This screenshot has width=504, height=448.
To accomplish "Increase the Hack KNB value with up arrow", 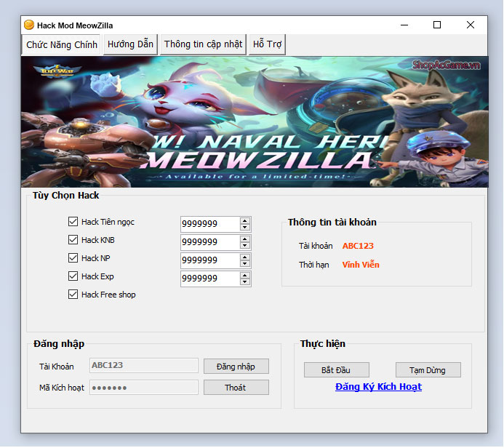I will click(x=245, y=239).
